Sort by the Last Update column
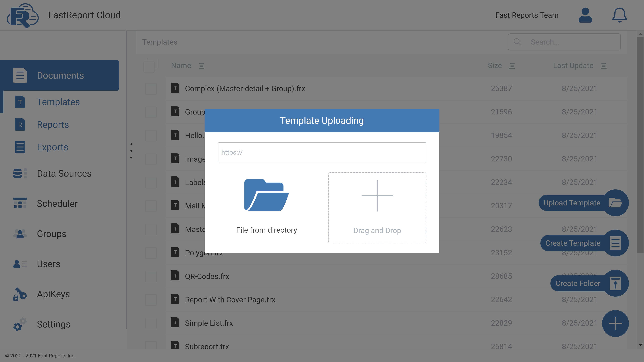The height and width of the screenshot is (362, 644). pos(604,66)
